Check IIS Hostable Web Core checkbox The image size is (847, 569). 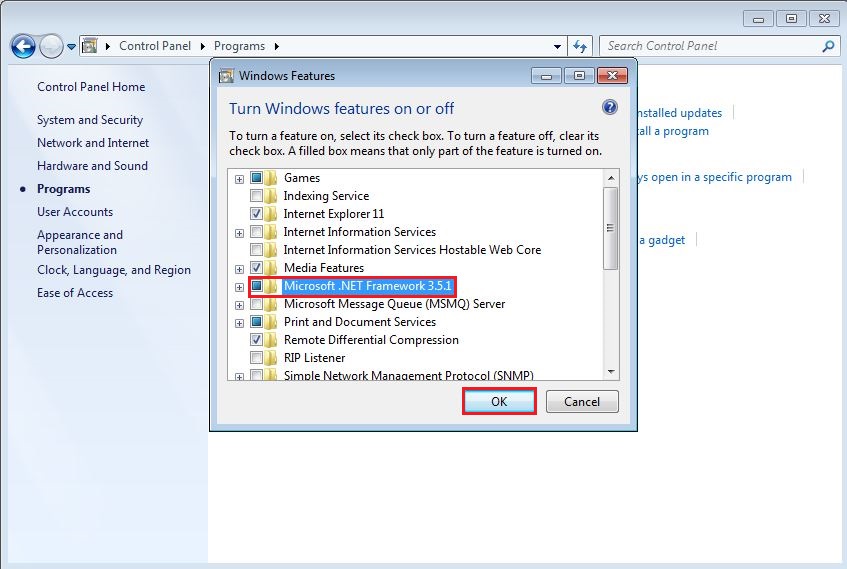257,250
